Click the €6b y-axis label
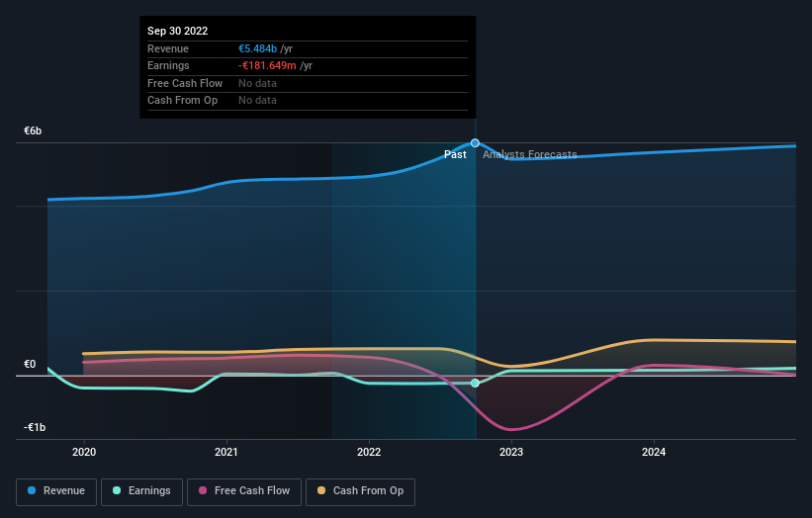The image size is (812, 518). pos(33,130)
